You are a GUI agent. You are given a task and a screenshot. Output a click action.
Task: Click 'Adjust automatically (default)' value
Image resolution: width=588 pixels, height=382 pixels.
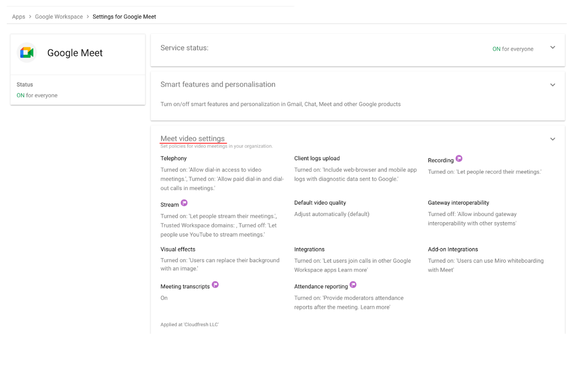point(332,214)
